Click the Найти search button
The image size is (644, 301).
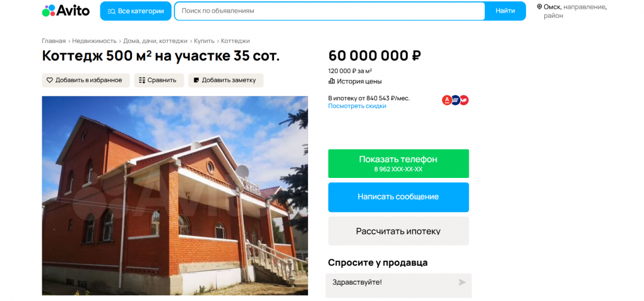[505, 11]
